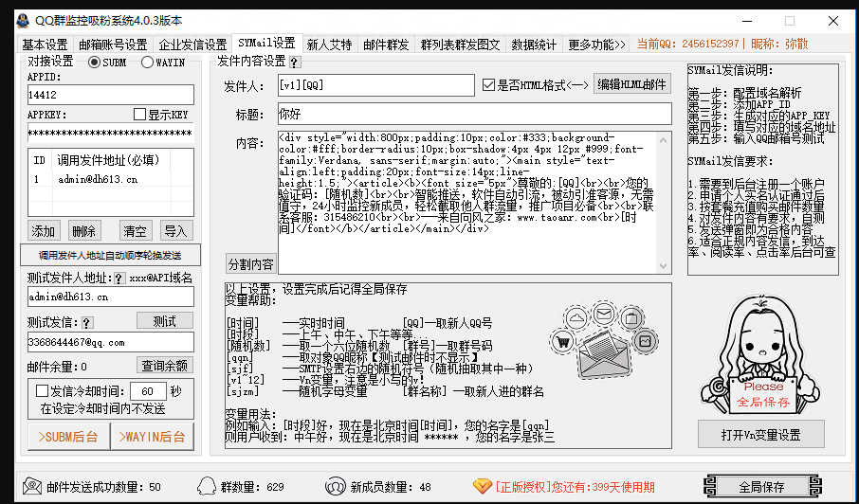Viewport: 859px width, 504px height.
Task: Click the 删除 button
Action: tap(83, 231)
